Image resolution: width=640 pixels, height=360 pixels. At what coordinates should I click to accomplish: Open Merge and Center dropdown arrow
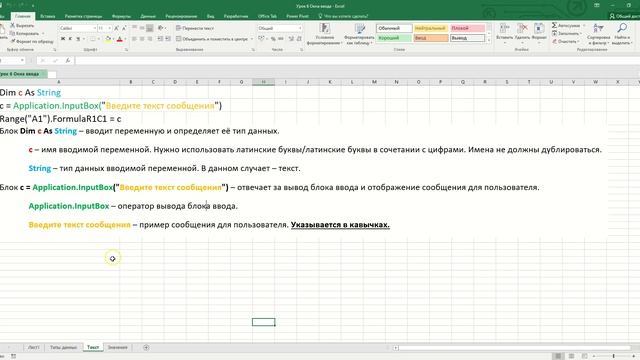coord(252,39)
